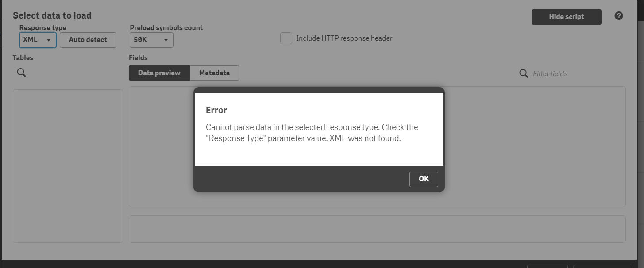This screenshot has width=644, height=268.
Task: Toggle the Include HTTP response header checkbox
Action: pos(286,38)
